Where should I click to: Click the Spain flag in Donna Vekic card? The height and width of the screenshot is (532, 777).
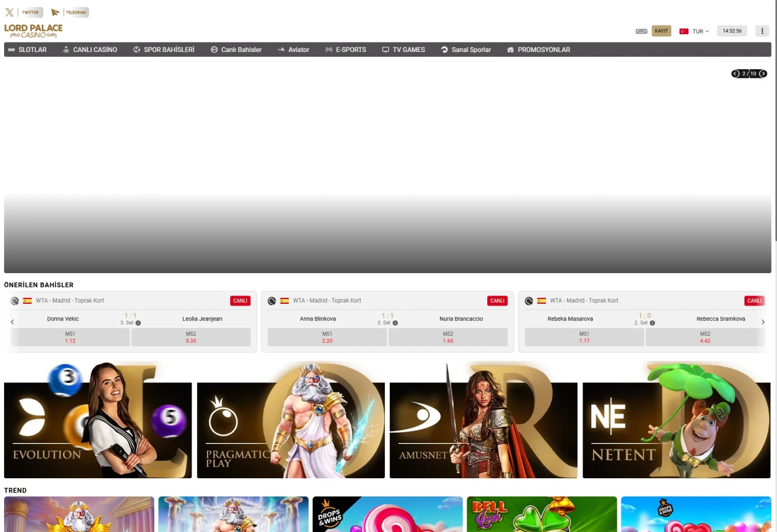point(27,301)
